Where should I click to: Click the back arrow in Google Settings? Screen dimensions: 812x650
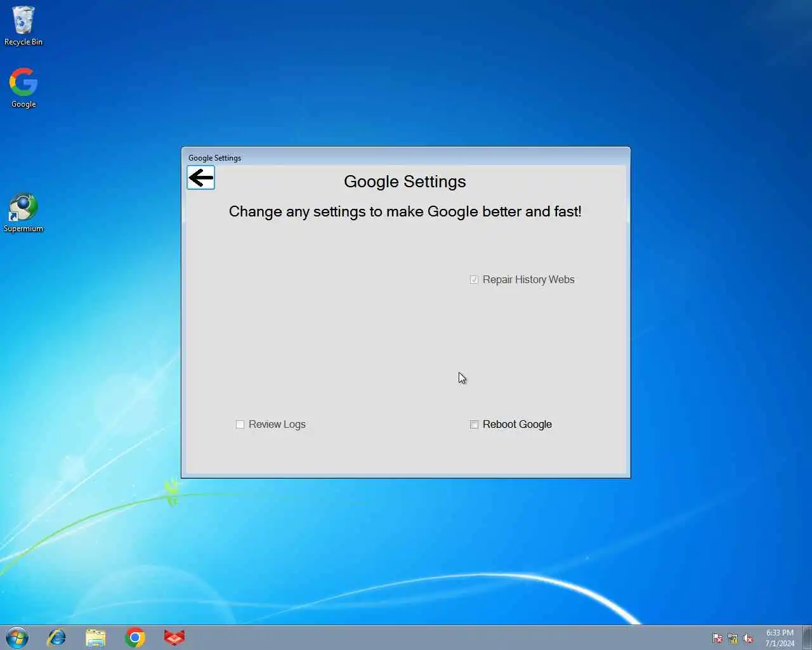point(200,178)
